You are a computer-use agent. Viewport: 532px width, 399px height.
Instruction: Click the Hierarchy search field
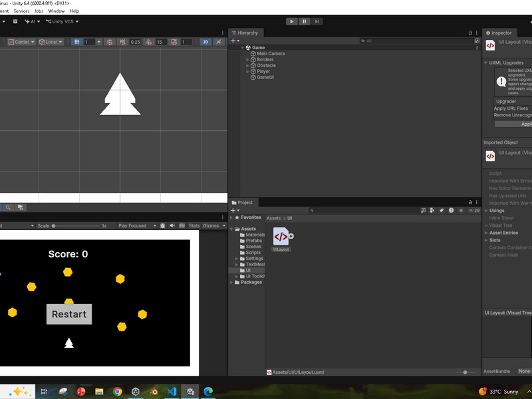click(x=416, y=41)
